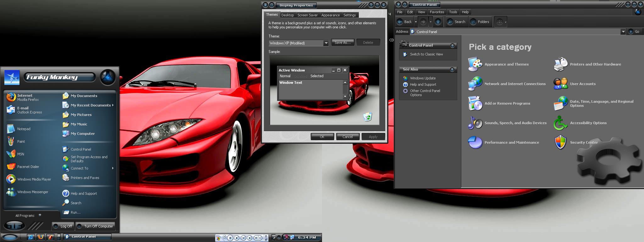Click Turn Off Computer in Start menu
The width and height of the screenshot is (644, 242).
coord(95,226)
